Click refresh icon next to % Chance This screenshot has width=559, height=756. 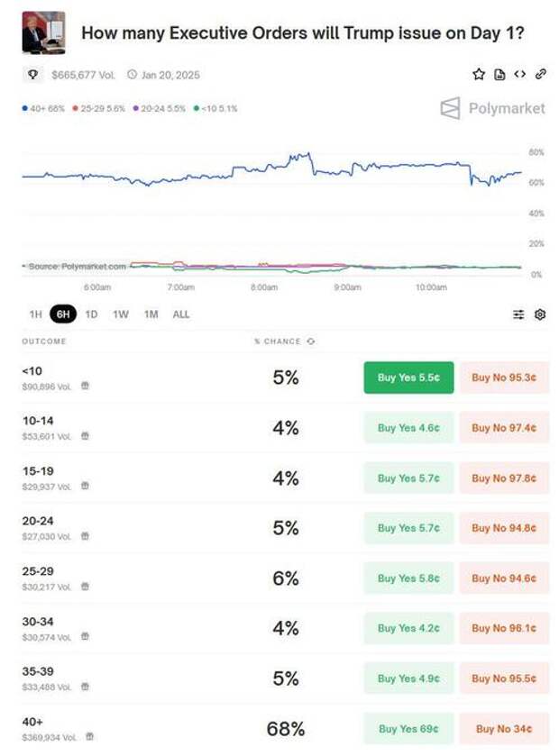(x=311, y=342)
